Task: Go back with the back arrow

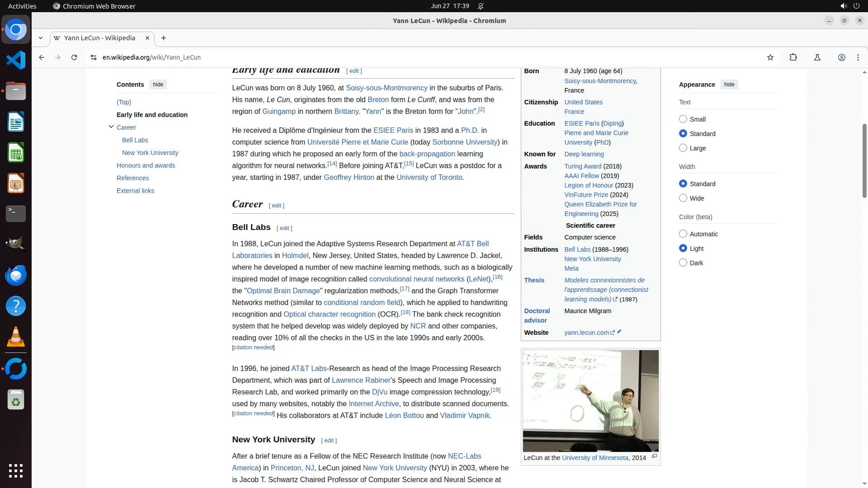Action: pyautogui.click(x=42, y=57)
